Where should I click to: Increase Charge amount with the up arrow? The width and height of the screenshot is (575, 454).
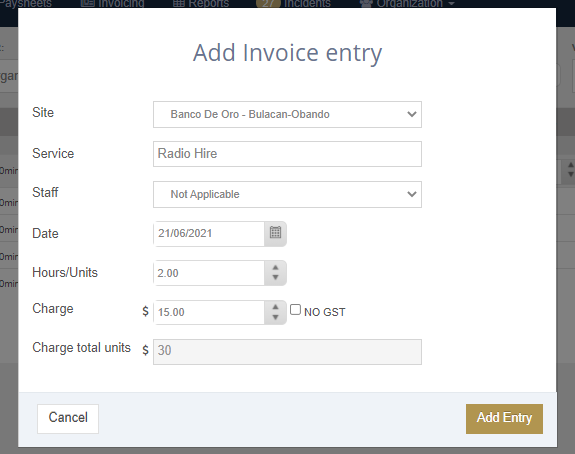point(275,307)
